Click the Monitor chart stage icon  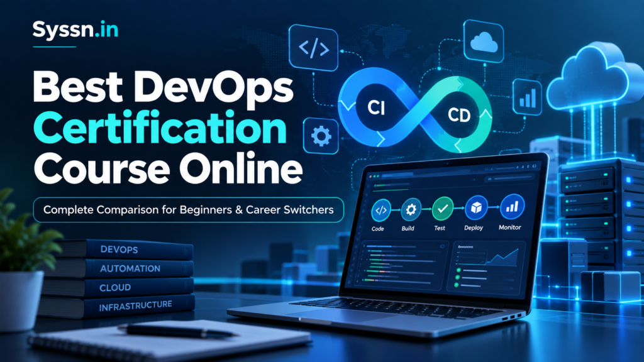(512, 206)
